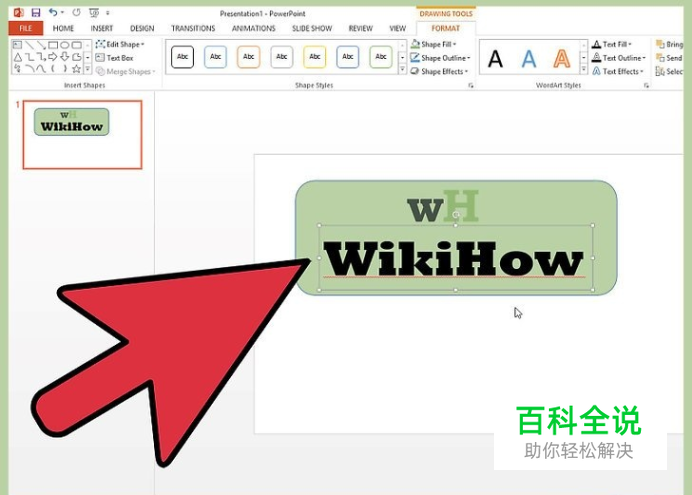Click the Redo/Repeat icon

pos(76,12)
